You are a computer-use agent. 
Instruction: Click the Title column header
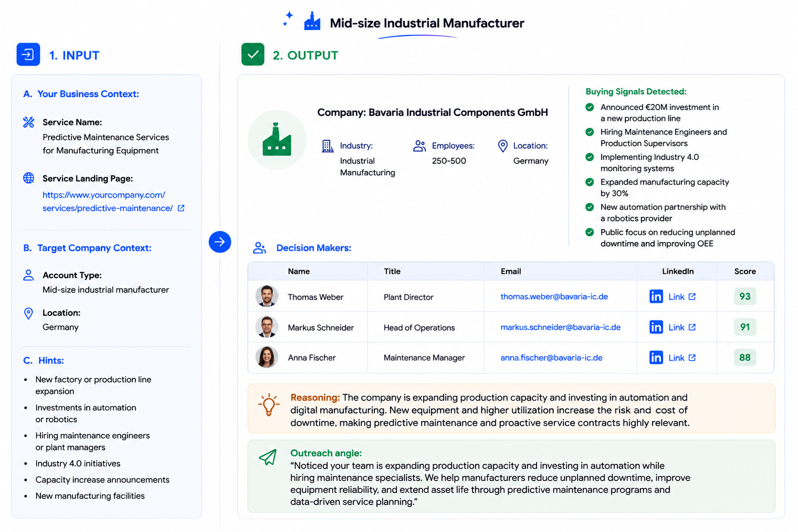coord(392,271)
